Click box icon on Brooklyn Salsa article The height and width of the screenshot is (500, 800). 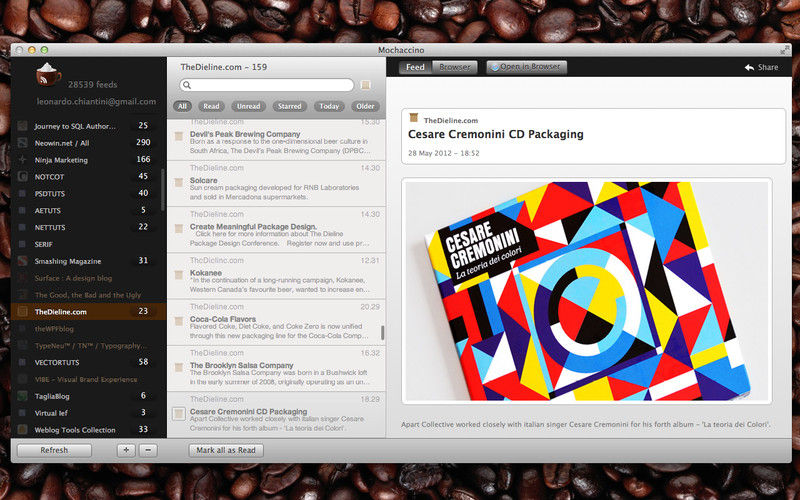179,367
